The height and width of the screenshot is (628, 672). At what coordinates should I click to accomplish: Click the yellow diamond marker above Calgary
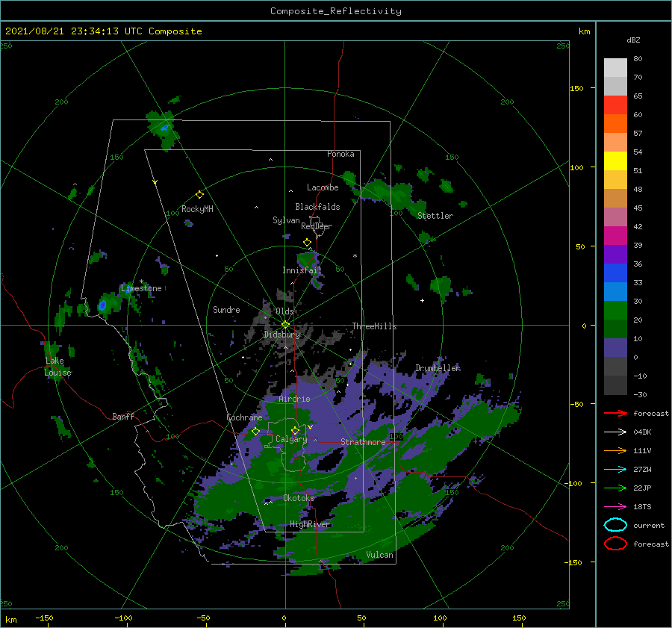pyautogui.click(x=295, y=430)
